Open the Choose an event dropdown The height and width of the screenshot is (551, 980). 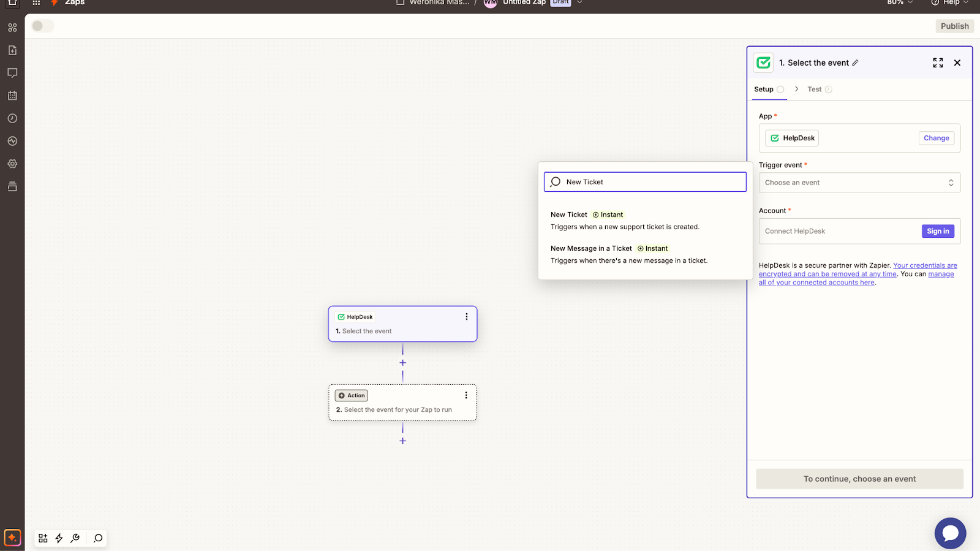(x=859, y=183)
